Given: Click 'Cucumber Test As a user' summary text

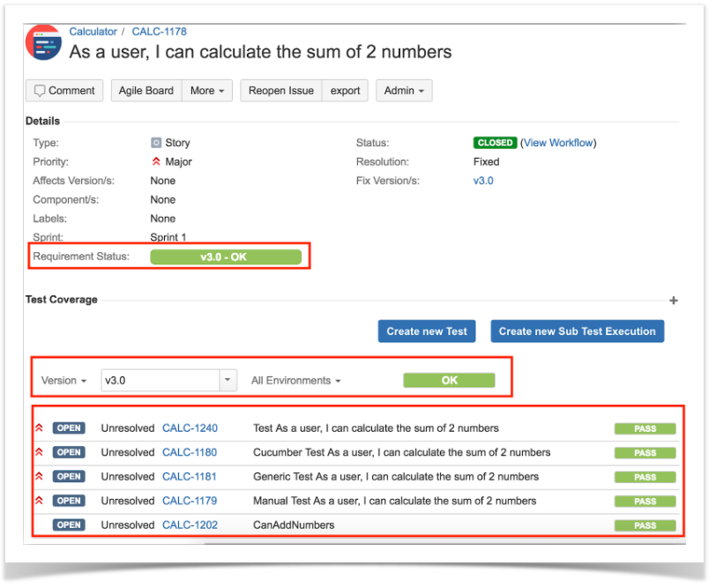Looking at the screenshot, I should [402, 452].
